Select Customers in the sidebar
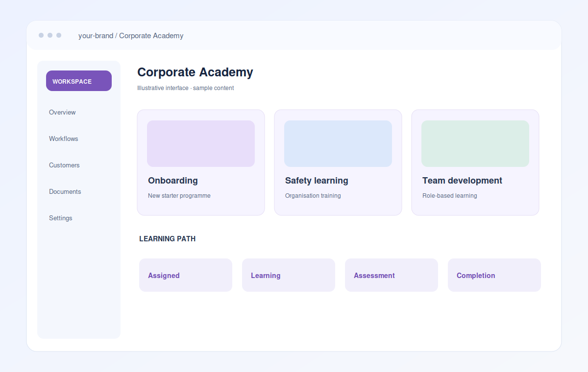Viewport: 588px width, 372px height. point(64,165)
